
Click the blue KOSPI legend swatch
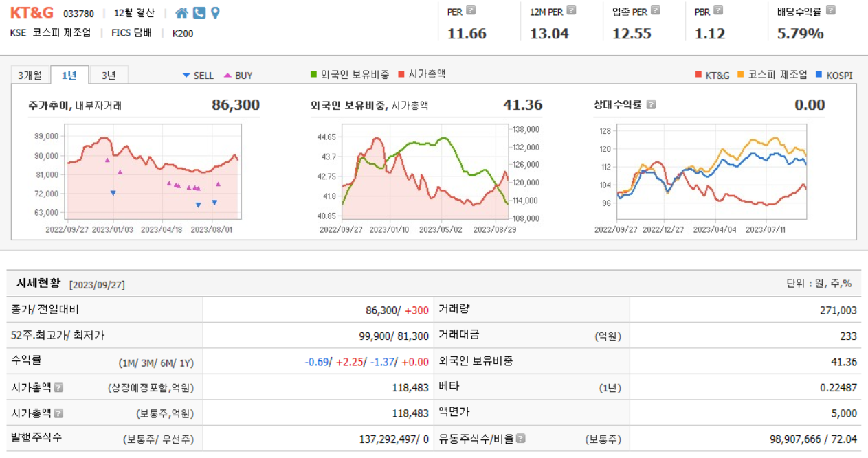coord(819,75)
